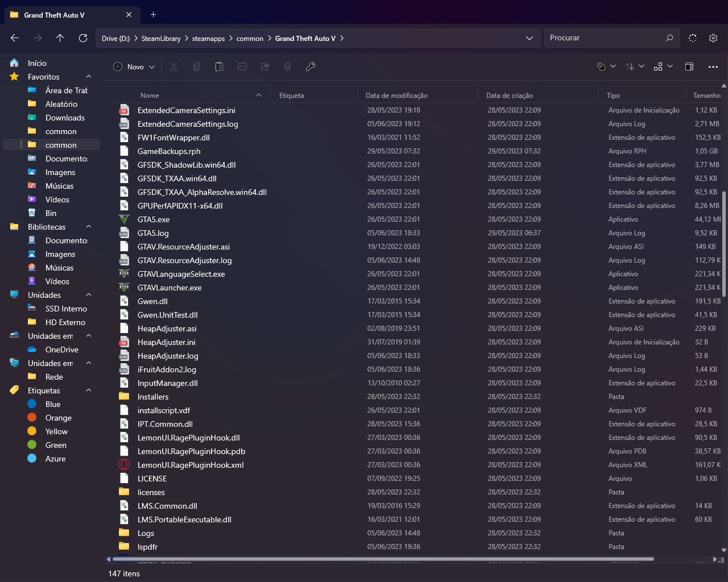Collapse the Etiquetas sidebar section
Image resolution: width=728 pixels, height=582 pixels.
[x=89, y=390]
